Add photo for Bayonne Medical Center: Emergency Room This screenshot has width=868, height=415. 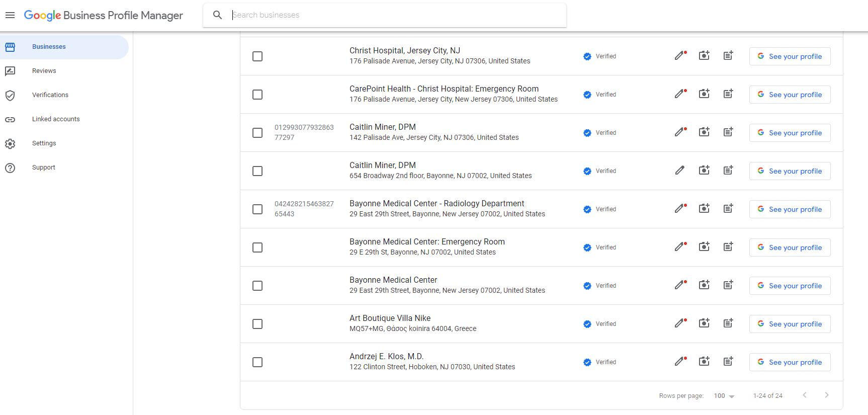click(x=704, y=247)
